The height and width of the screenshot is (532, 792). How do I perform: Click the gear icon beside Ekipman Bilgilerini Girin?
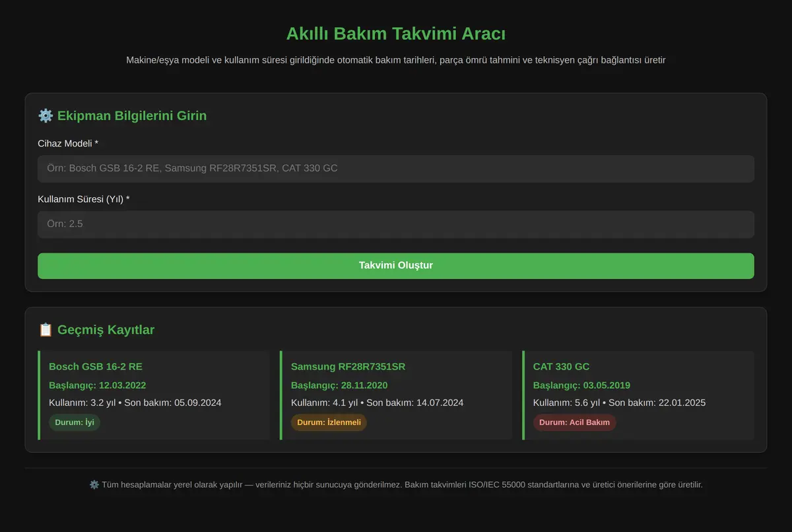click(46, 116)
